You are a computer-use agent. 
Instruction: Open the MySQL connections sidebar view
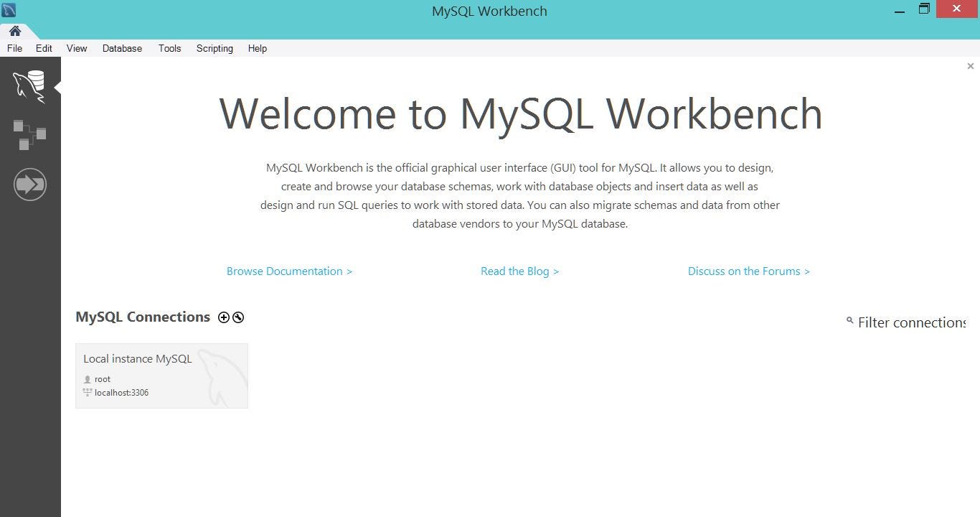[29, 87]
